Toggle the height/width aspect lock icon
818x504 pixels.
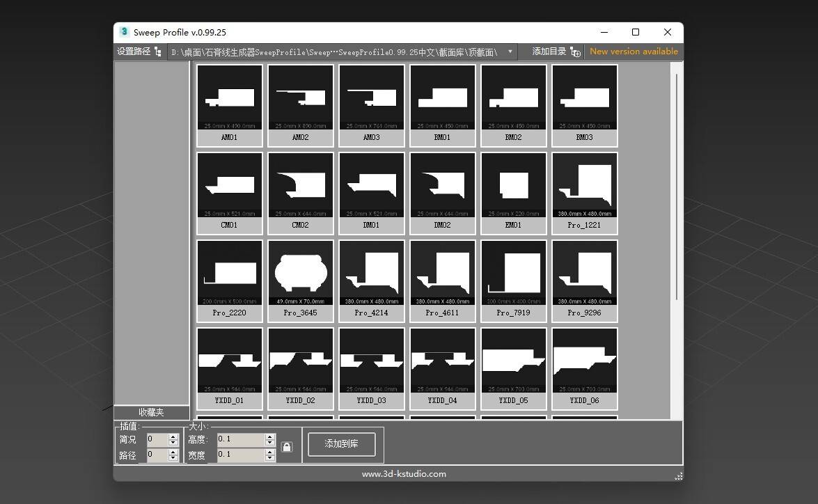(x=287, y=447)
